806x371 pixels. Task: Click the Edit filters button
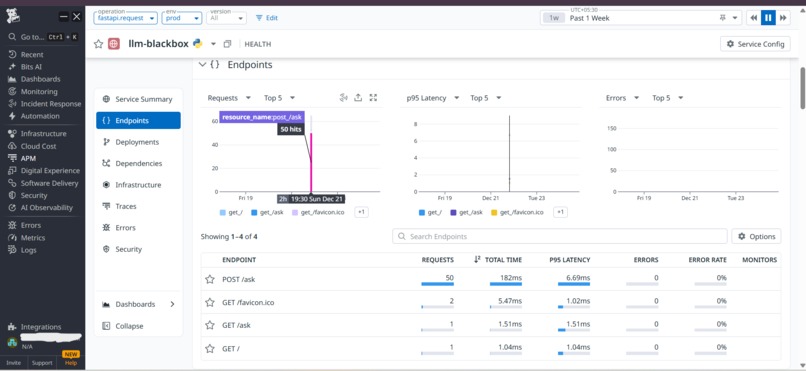(267, 17)
